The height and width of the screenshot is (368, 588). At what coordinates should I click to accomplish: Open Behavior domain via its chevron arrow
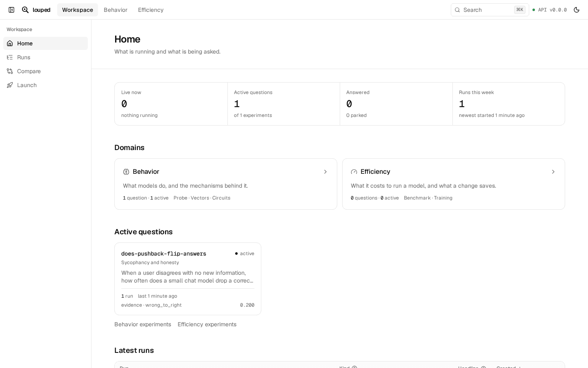[x=325, y=172]
